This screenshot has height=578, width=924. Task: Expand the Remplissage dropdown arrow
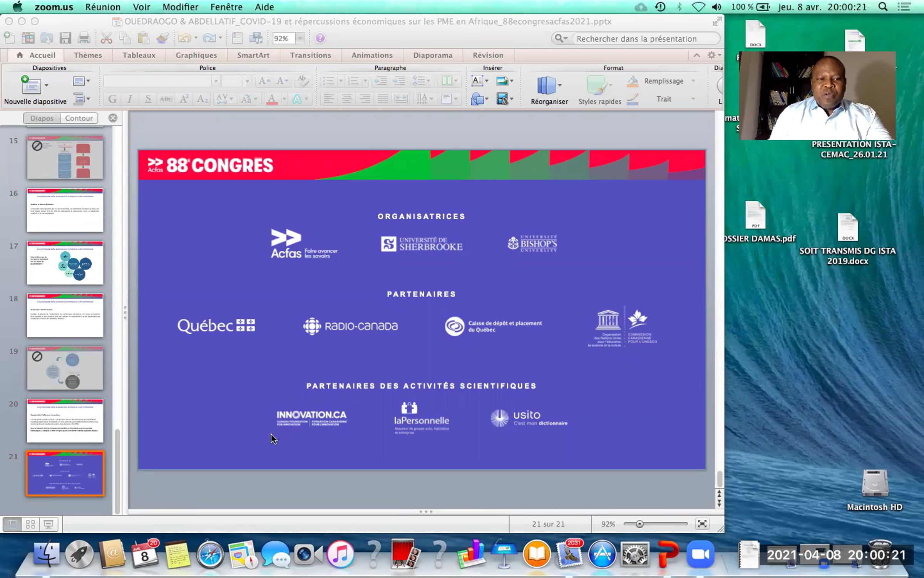pyautogui.click(x=693, y=81)
